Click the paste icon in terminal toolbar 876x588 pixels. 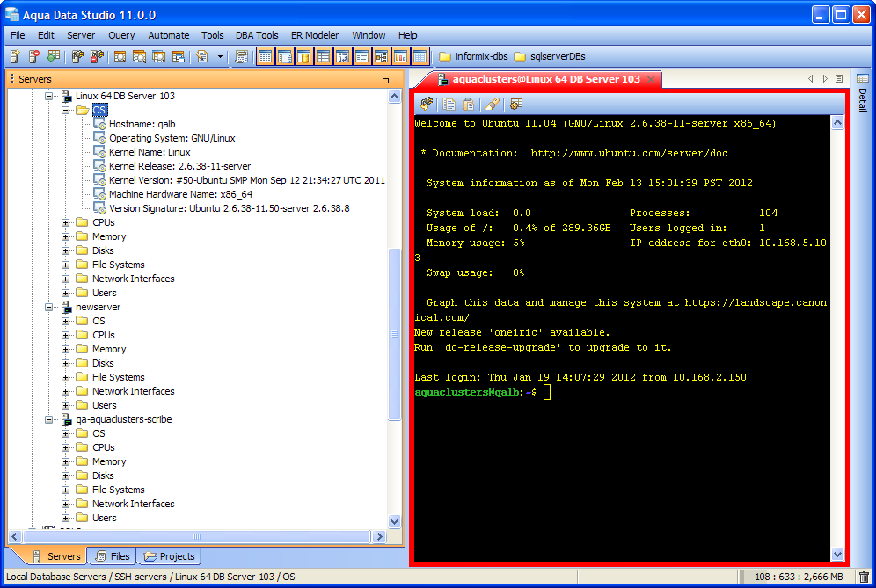[x=469, y=104]
